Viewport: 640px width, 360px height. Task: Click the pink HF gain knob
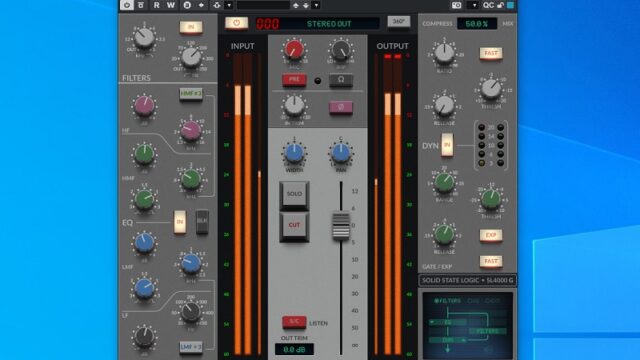pyautogui.click(x=144, y=106)
